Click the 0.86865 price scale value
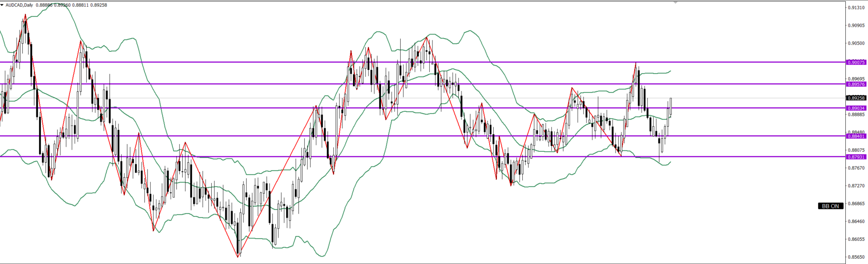The height and width of the screenshot is (264, 868). pyautogui.click(x=856, y=204)
